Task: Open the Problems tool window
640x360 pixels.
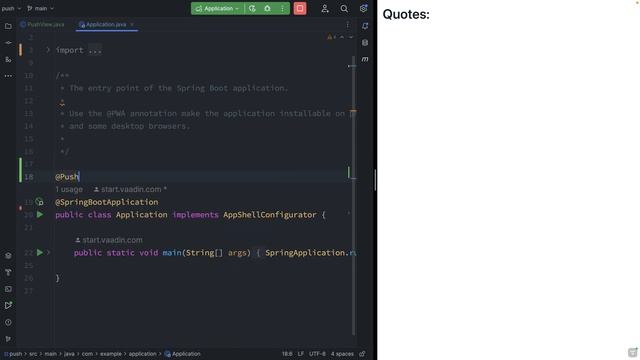Action: [x=8, y=322]
